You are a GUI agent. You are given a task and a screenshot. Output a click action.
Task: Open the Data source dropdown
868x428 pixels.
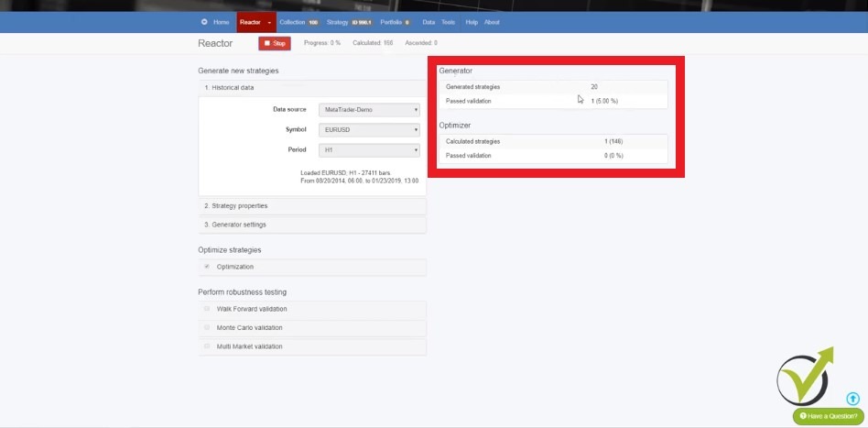[369, 110]
